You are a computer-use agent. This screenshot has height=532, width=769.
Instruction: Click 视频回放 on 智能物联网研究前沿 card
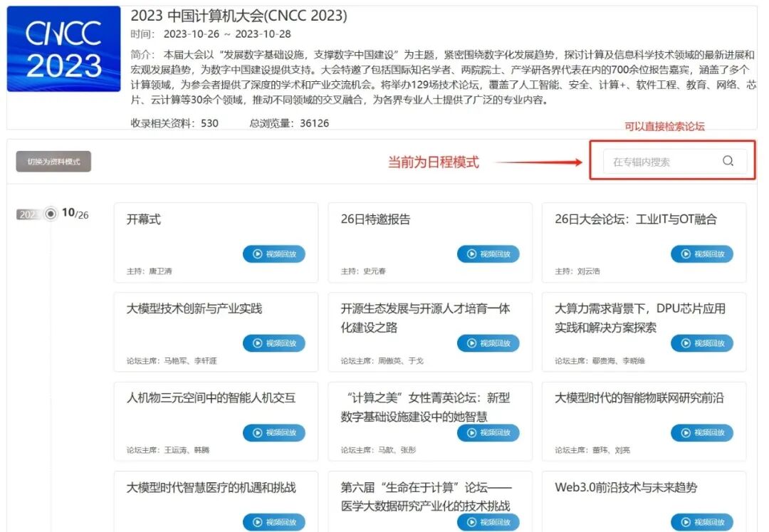(x=702, y=432)
